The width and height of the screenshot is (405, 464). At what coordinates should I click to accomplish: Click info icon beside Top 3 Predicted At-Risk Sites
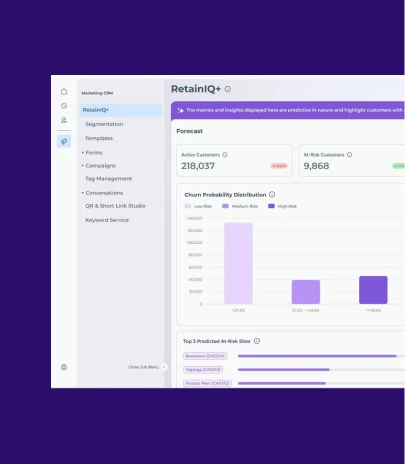[257, 341]
